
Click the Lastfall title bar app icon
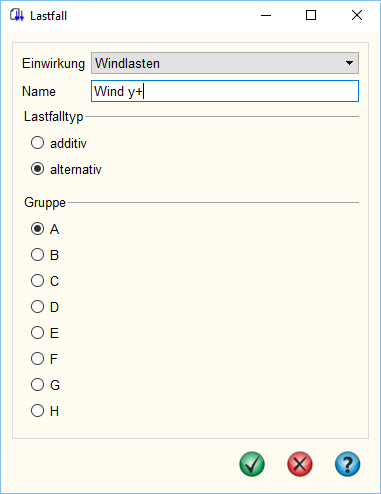(17, 15)
